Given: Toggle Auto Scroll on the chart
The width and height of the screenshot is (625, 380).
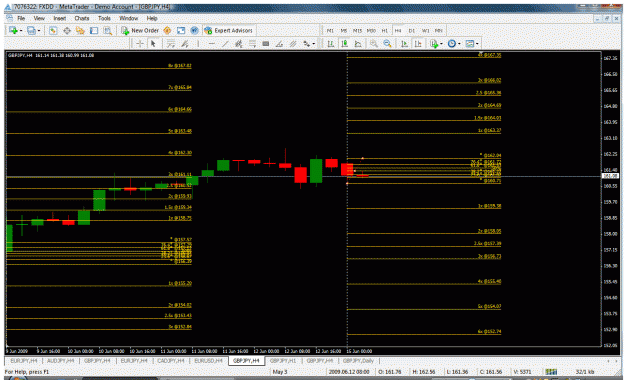Looking at the screenshot, I should (x=405, y=44).
